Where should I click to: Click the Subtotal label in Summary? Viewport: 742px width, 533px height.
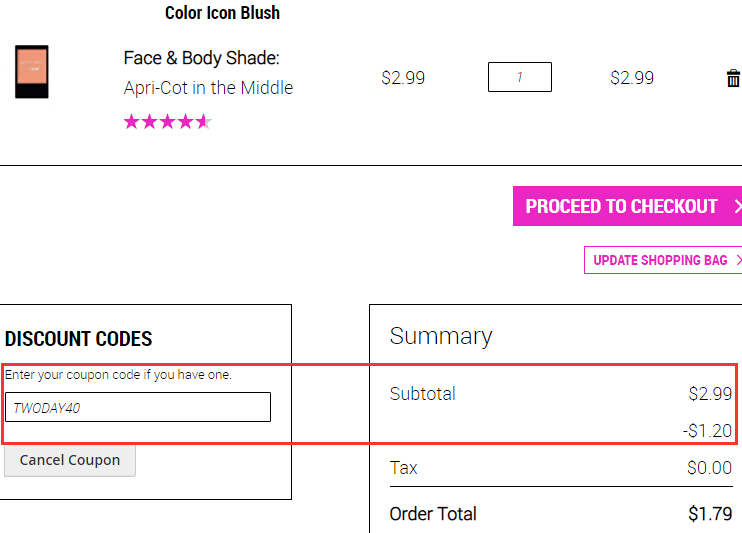click(423, 394)
